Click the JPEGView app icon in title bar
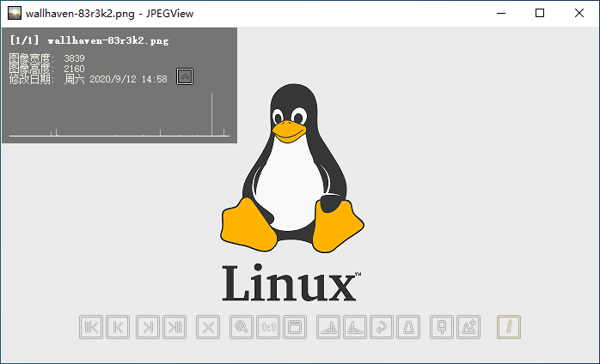 coord(15,14)
